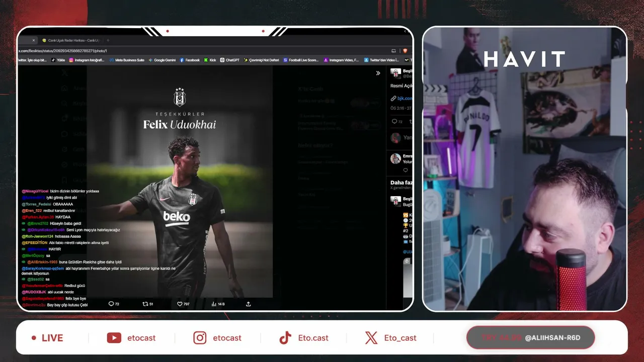Click the HAVIT logo on the webcam feed
This screenshot has height=362, width=644.
pos(524,59)
